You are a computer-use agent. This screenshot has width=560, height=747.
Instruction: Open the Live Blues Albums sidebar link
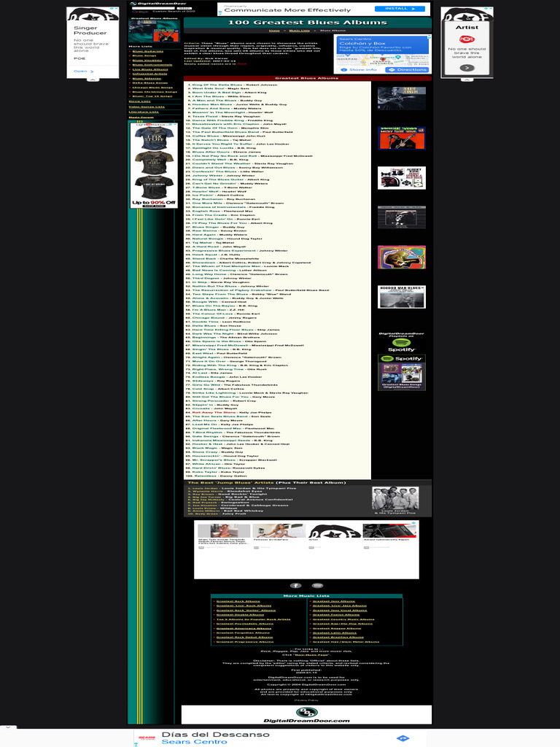point(150,69)
